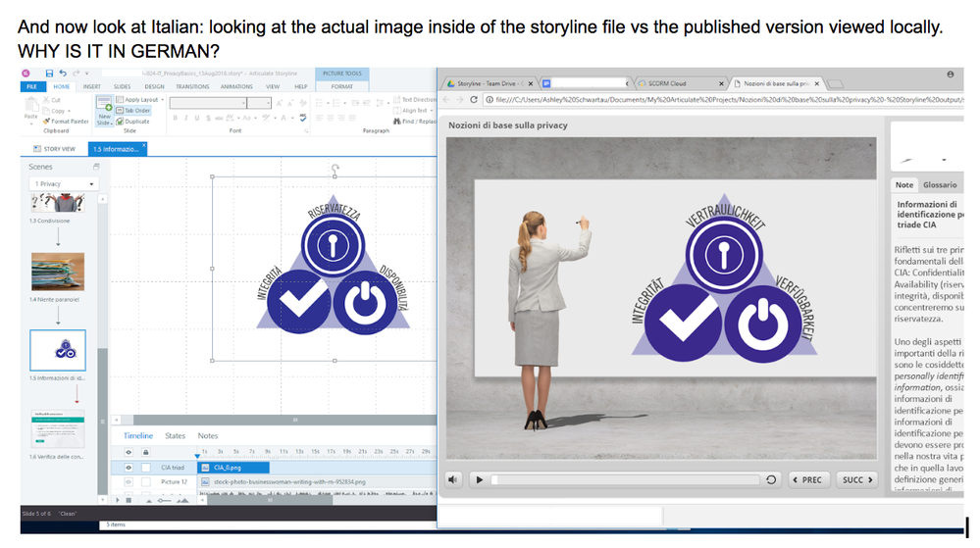Image resolution: width=980 pixels, height=548 pixels.
Task: Switch to the Glossario tab
Action: coord(939,184)
